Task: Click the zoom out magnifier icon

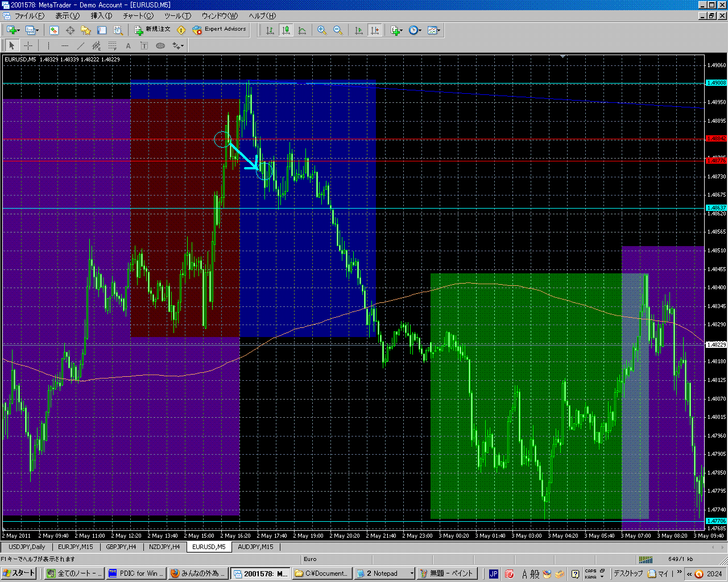Action: 338,30
